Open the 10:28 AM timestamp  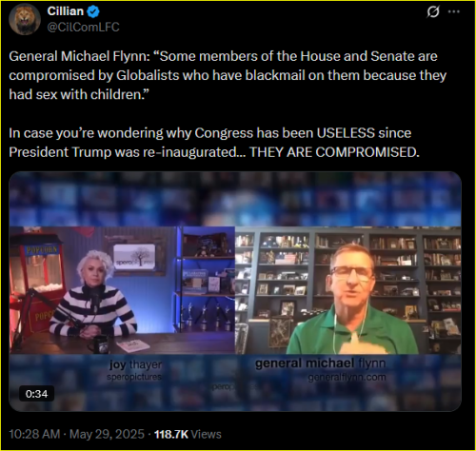coord(34,434)
